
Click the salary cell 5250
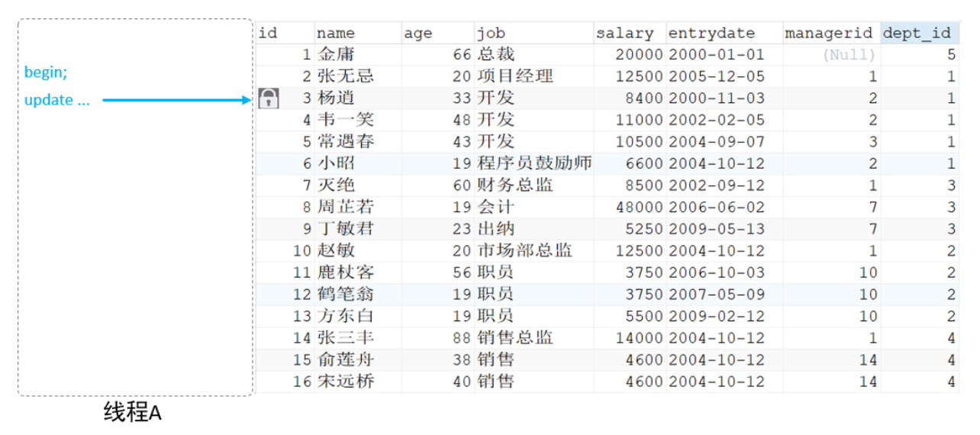tap(644, 229)
